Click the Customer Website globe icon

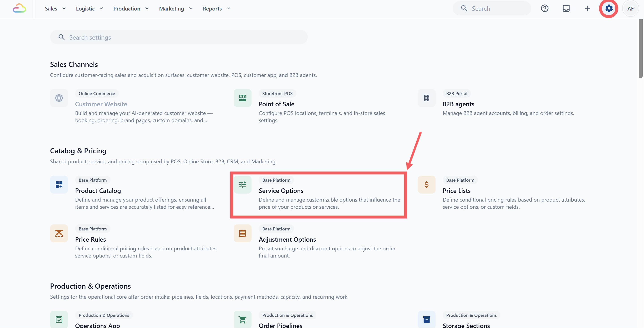click(59, 98)
